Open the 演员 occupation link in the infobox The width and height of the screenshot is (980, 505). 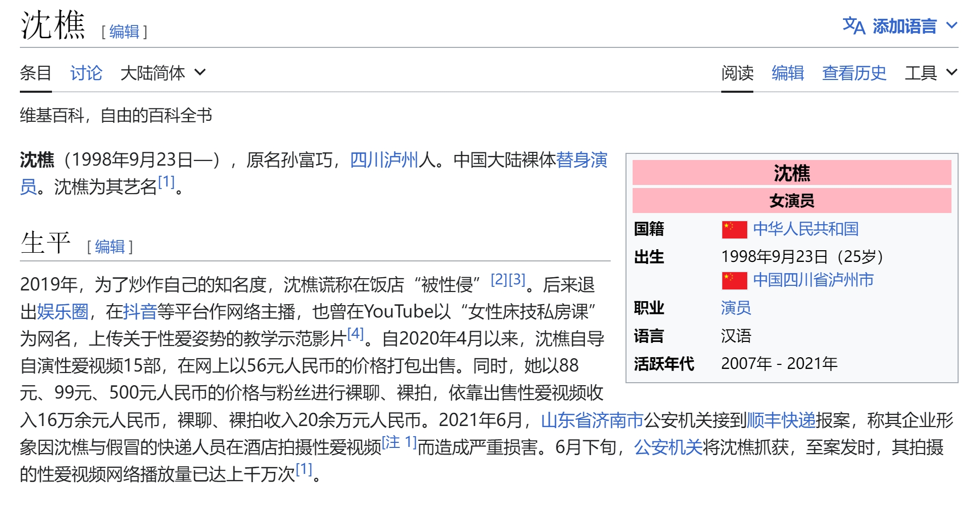pos(736,308)
